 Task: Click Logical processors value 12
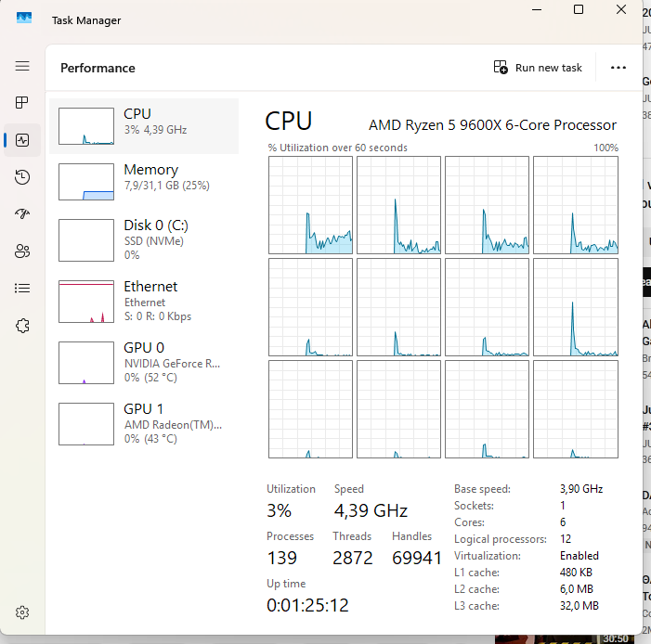pyautogui.click(x=566, y=539)
